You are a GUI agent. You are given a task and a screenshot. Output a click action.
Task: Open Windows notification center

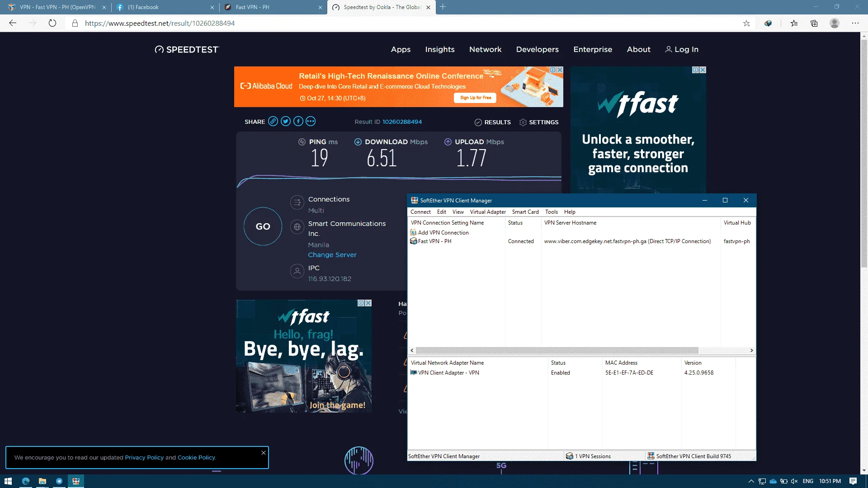(x=853, y=481)
